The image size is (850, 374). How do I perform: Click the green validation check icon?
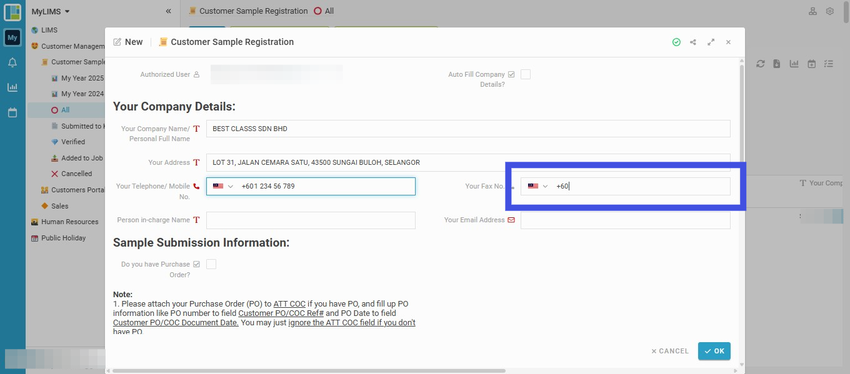[676, 42]
